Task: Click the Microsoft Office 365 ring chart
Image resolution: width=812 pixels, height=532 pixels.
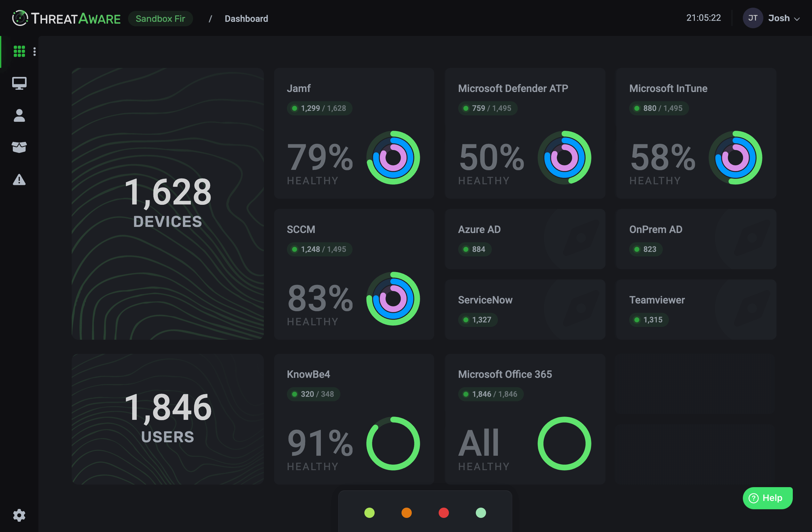Action: (x=564, y=444)
